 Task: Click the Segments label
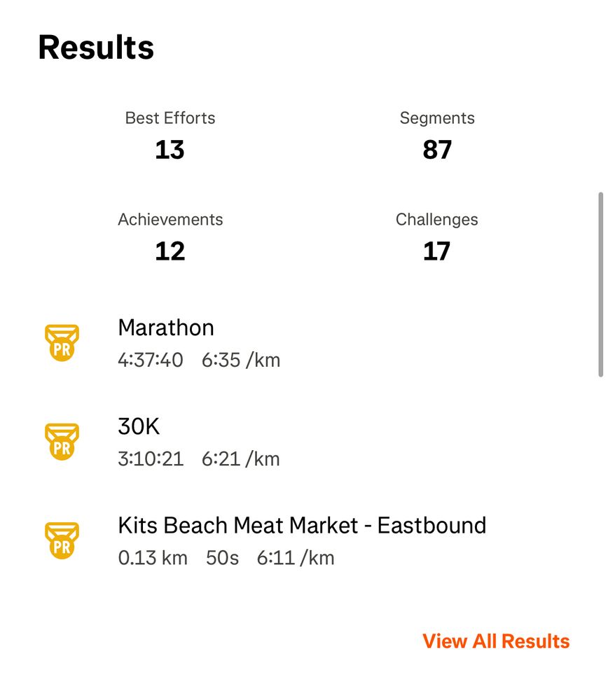(x=437, y=118)
